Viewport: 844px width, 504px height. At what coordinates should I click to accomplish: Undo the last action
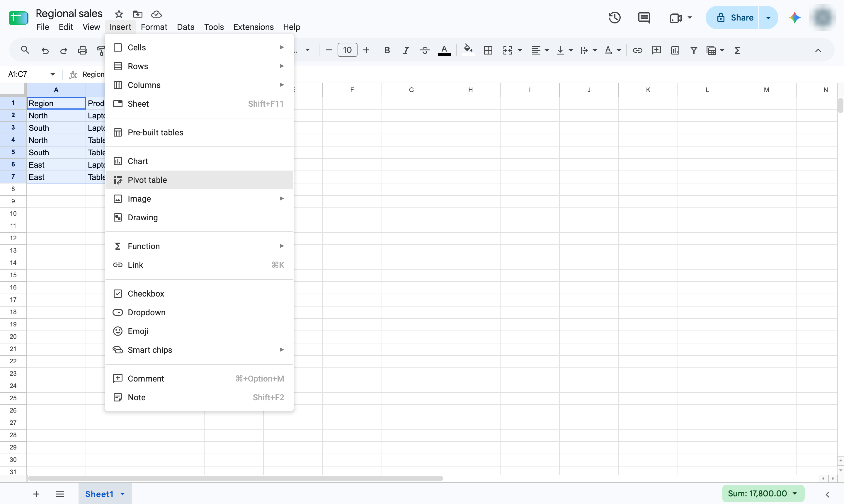coord(45,50)
